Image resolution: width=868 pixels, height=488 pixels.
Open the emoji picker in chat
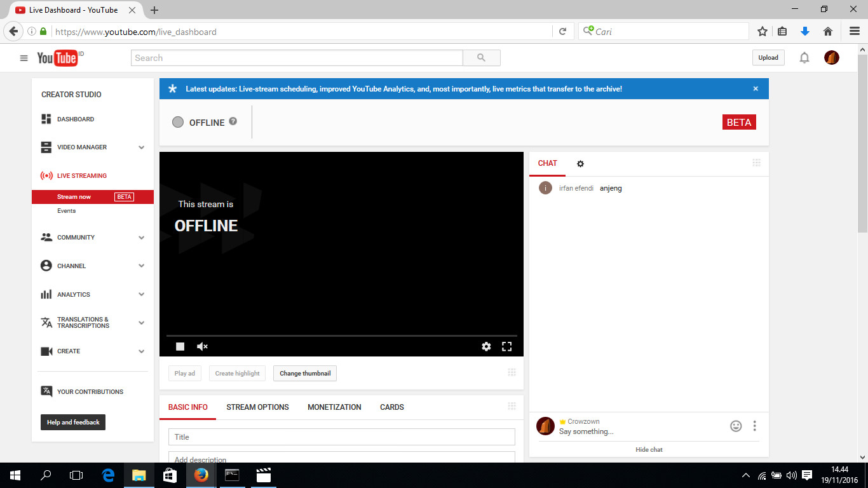pyautogui.click(x=736, y=426)
